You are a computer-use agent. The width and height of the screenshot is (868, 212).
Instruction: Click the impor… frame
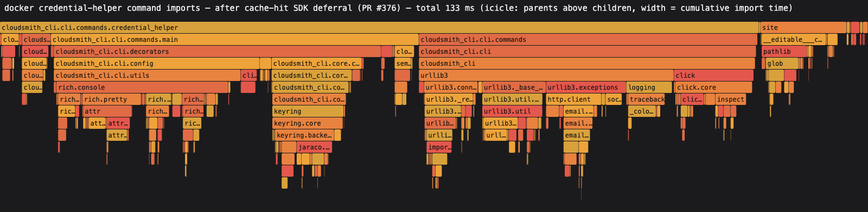click(439, 147)
